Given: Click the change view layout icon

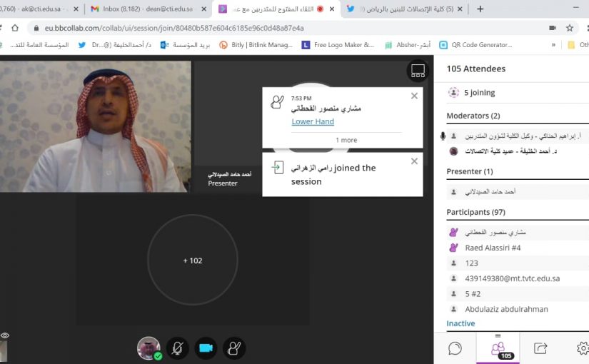Looking at the screenshot, I should click(418, 71).
